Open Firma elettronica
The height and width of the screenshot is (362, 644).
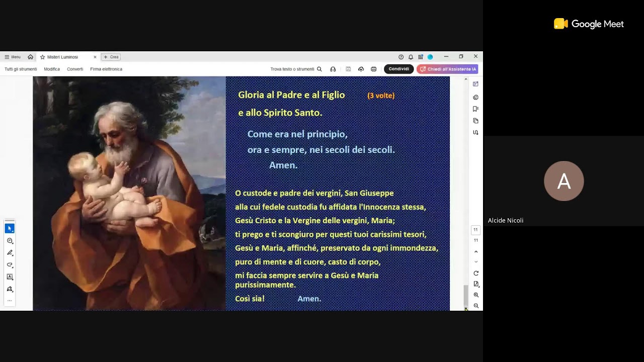pos(106,69)
